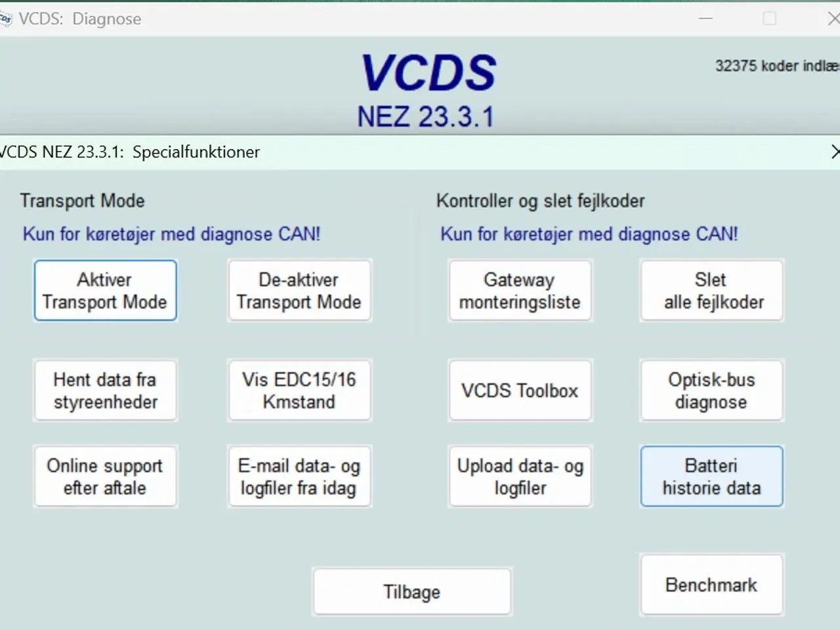
Task: Click the large VCDS logo text
Action: tap(429, 72)
